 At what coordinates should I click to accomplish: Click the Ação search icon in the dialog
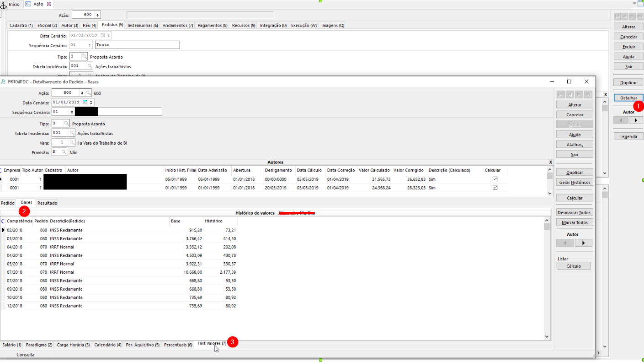[x=89, y=93]
